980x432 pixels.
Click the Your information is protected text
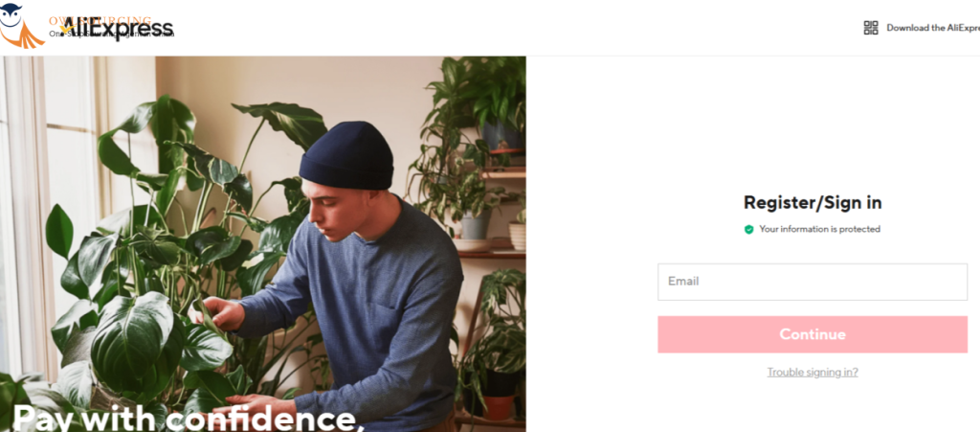819,230
